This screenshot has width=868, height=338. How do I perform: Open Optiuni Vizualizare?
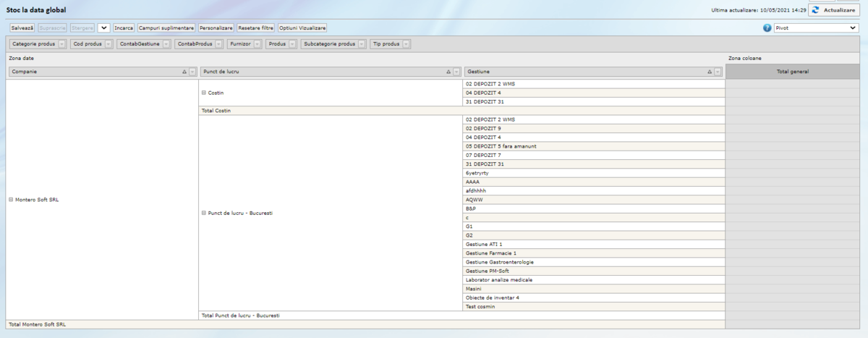point(302,28)
